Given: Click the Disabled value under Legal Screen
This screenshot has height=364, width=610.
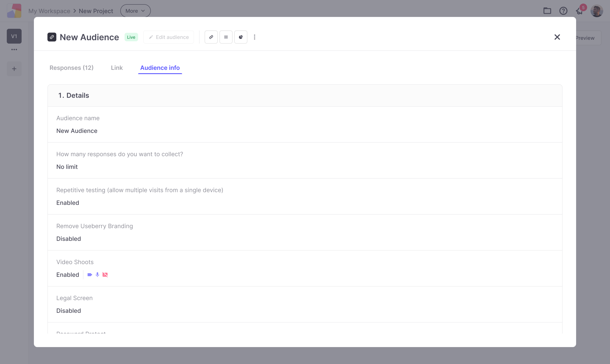Looking at the screenshot, I should (x=68, y=311).
